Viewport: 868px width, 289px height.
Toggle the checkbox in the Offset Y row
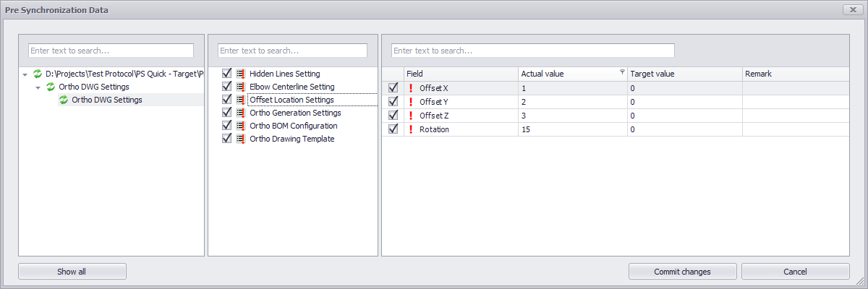[393, 102]
